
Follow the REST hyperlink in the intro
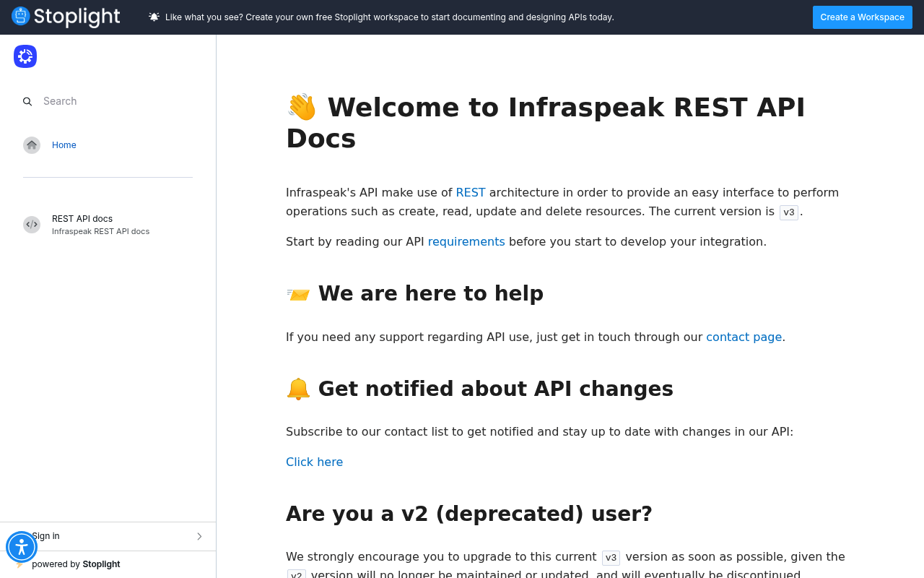(x=471, y=192)
